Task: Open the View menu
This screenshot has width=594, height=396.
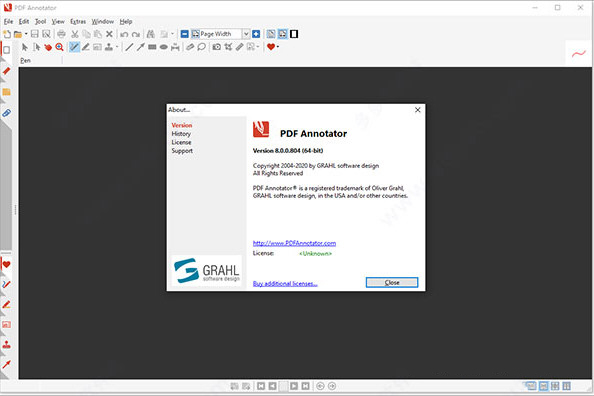Action: click(x=58, y=22)
